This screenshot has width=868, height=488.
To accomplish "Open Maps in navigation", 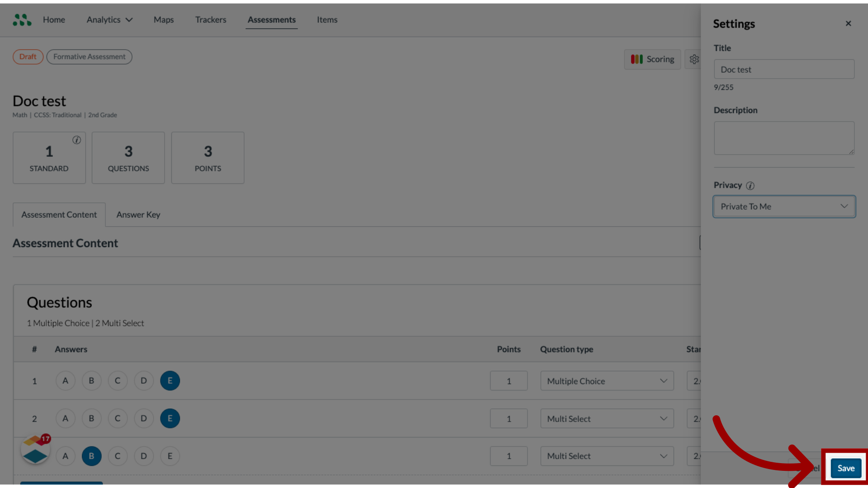I will tap(164, 20).
